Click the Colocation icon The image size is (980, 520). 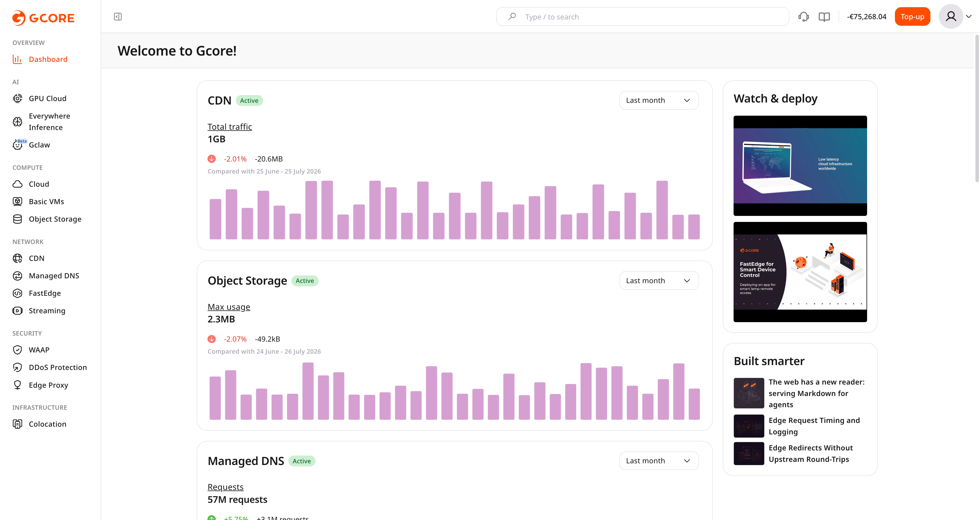click(17, 424)
